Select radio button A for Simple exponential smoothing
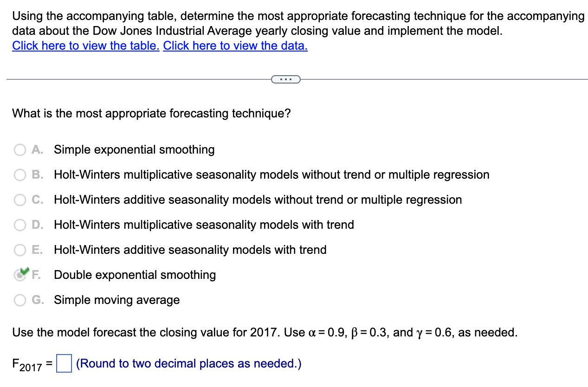Image resolution: width=588 pixels, height=387 pixels. click(x=20, y=149)
